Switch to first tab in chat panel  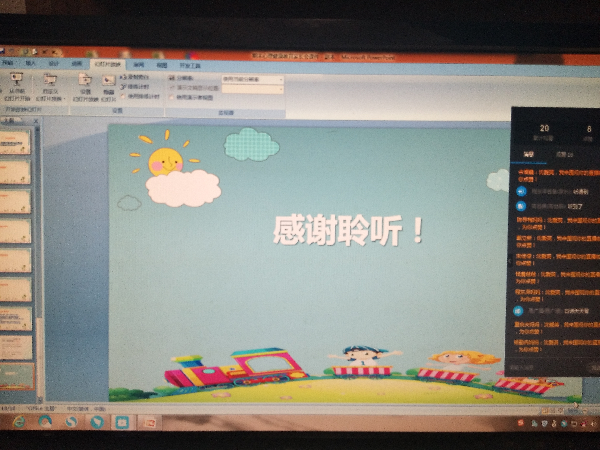529,154
